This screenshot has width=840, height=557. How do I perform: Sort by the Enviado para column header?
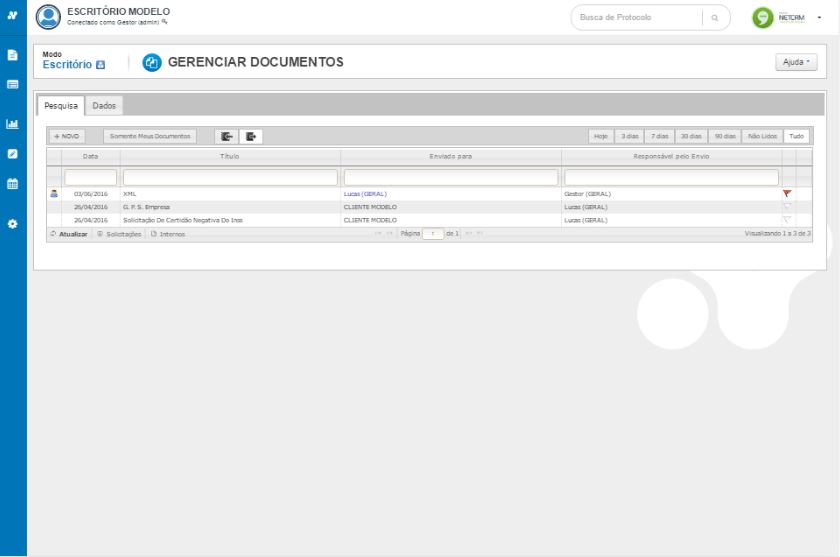pyautogui.click(x=451, y=156)
